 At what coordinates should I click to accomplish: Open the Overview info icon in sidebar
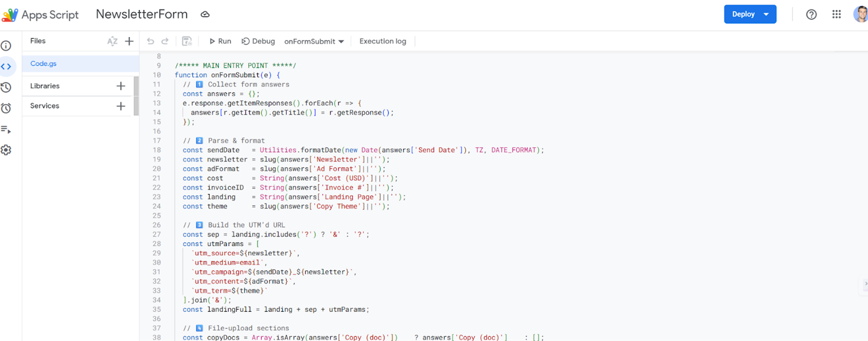(x=6, y=46)
